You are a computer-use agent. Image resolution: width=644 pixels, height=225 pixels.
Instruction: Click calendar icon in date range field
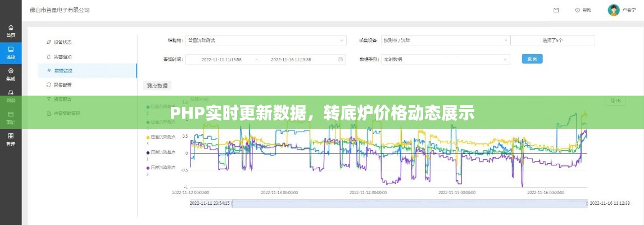tap(341, 59)
